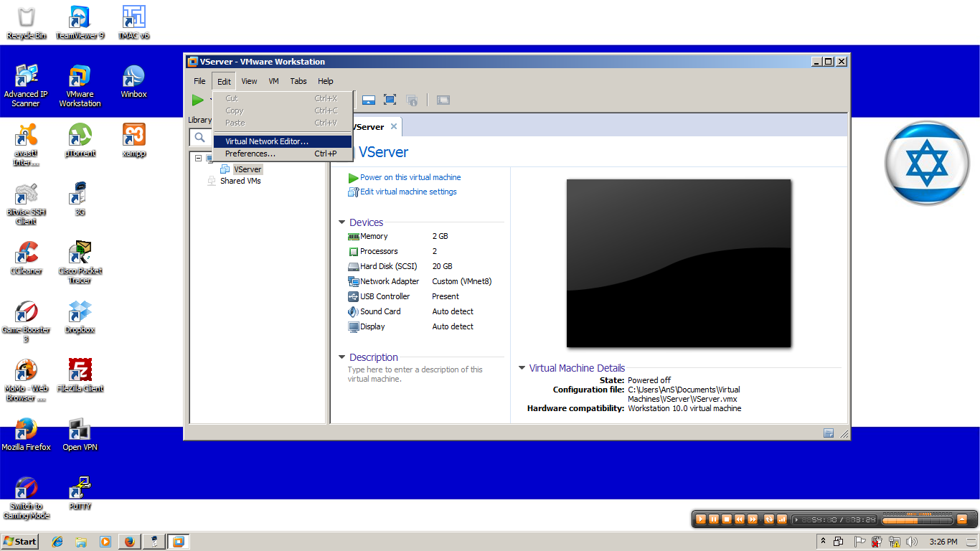Launch Game Booster 3 shortcut
Image resolution: width=980 pixels, height=551 pixels.
(x=26, y=321)
